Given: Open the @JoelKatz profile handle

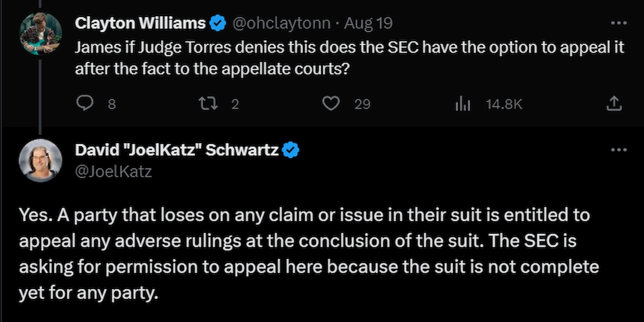Looking at the screenshot, I should 114,171.
